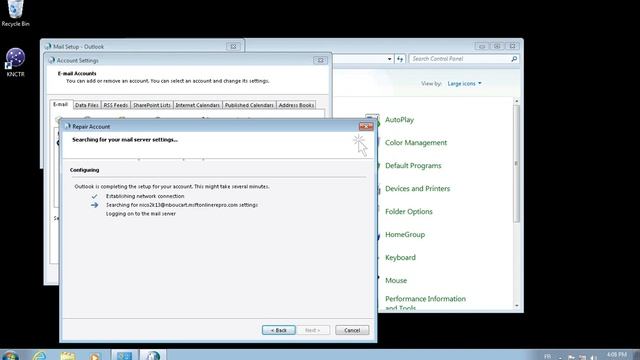The width and height of the screenshot is (640, 360).
Task: Switch to Control Panel taskbar button
Action: click(124, 355)
